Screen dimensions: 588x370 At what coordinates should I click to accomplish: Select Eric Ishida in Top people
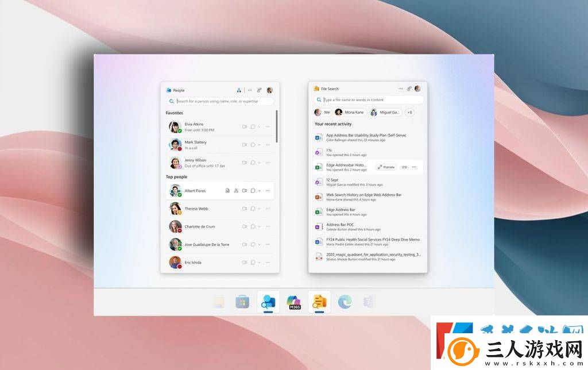220,263
